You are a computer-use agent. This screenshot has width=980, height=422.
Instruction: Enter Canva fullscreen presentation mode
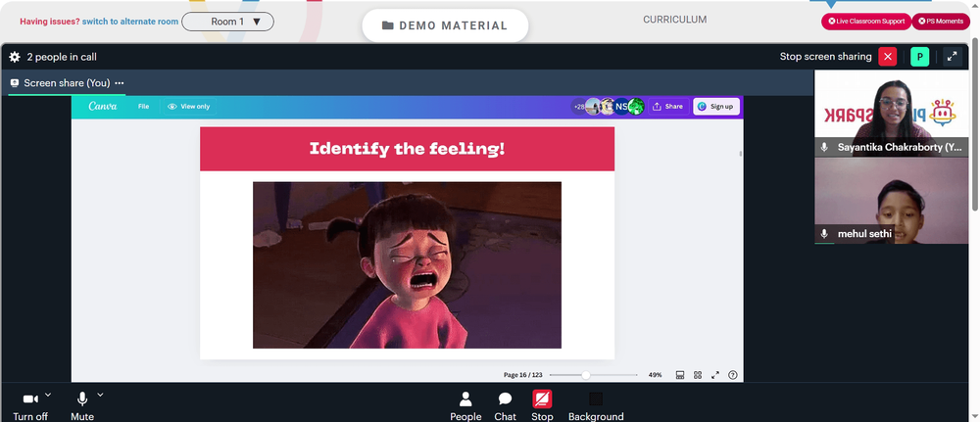coord(715,375)
